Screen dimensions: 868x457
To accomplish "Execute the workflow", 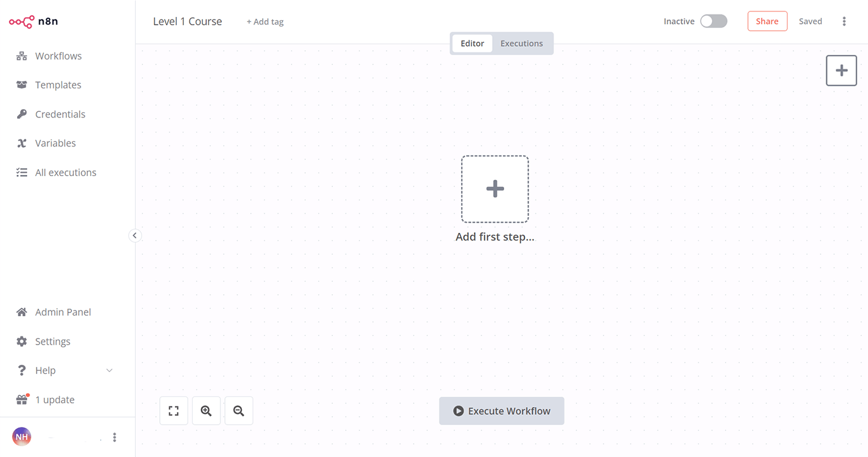I will click(501, 410).
